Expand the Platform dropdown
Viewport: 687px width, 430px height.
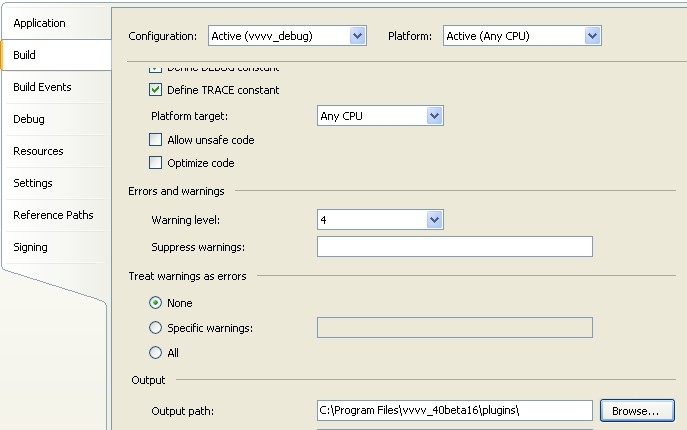pyautogui.click(x=522, y=36)
